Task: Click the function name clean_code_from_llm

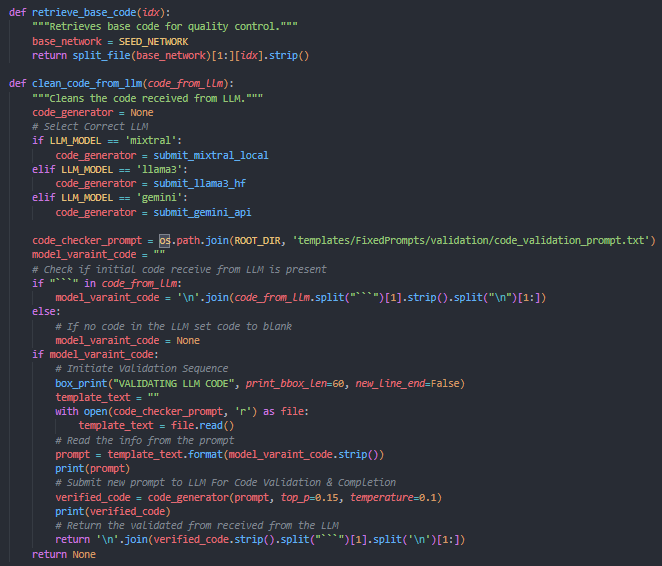Action: (87, 84)
